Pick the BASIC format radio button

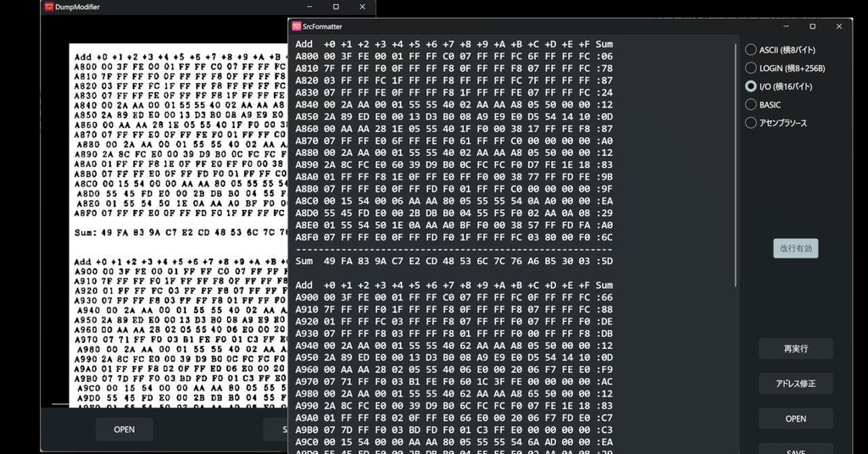[x=762, y=104]
